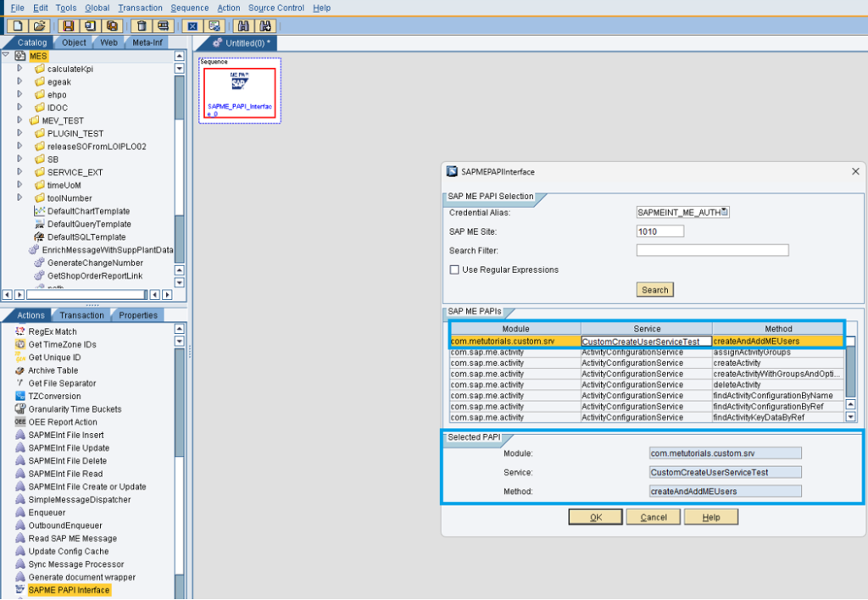868x600 pixels.
Task: Select the TZConversion action icon
Action: (x=21, y=397)
